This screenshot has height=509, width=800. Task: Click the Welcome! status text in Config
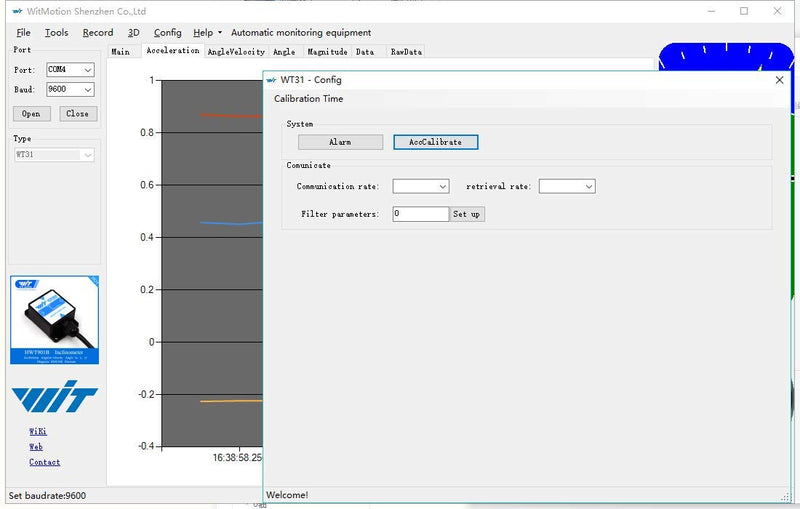287,495
